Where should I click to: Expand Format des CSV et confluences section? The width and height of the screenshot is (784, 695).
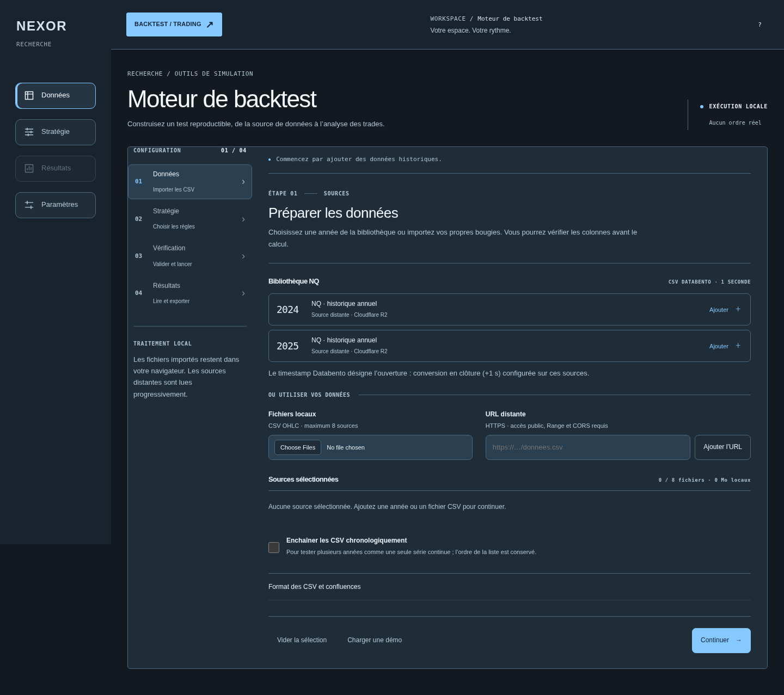[x=510, y=587]
